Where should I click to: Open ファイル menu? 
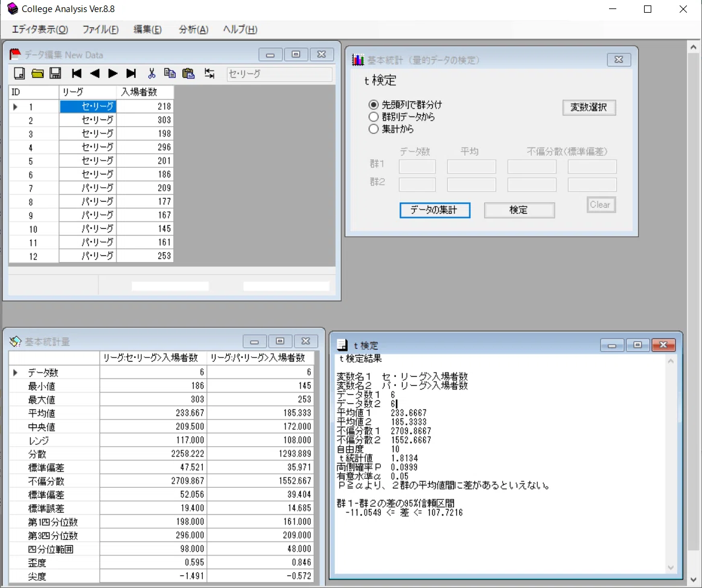[100, 30]
